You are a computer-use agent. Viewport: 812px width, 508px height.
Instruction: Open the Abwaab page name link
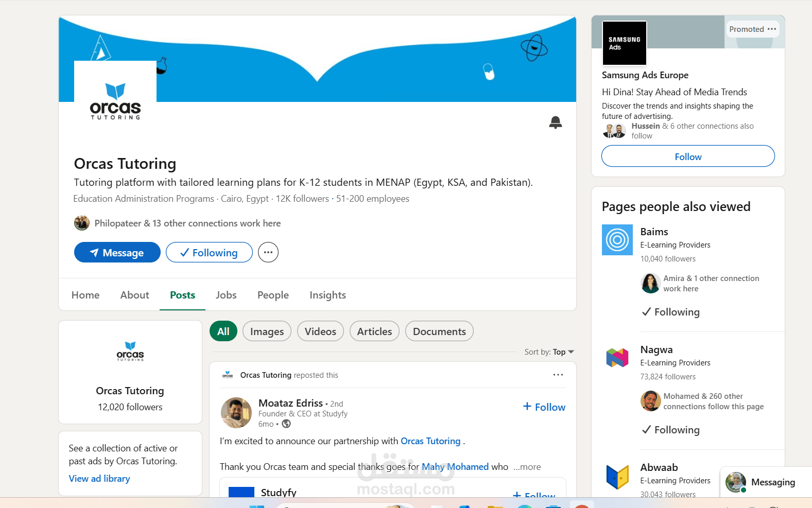(659, 467)
